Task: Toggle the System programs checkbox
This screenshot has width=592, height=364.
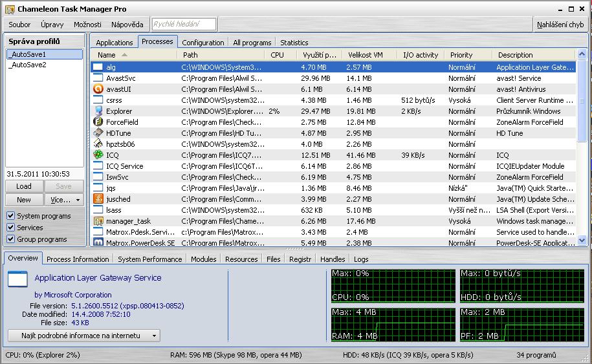Action: click(11, 216)
